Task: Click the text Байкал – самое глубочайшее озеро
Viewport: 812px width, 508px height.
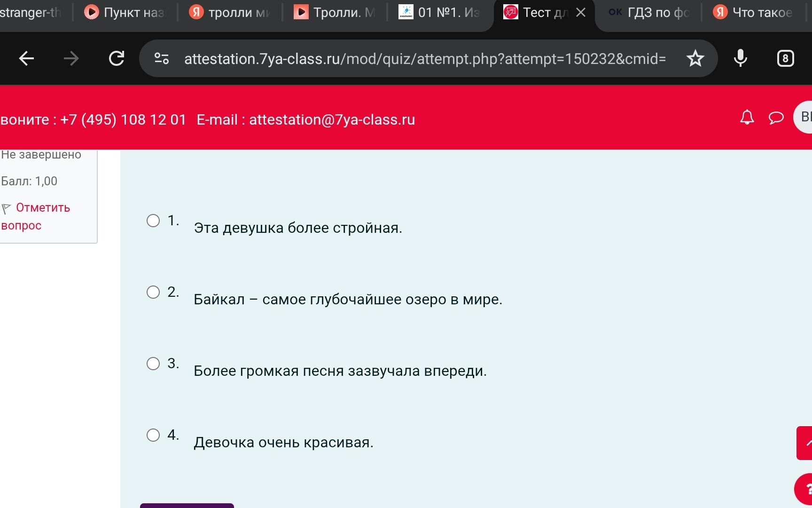Action: point(348,300)
